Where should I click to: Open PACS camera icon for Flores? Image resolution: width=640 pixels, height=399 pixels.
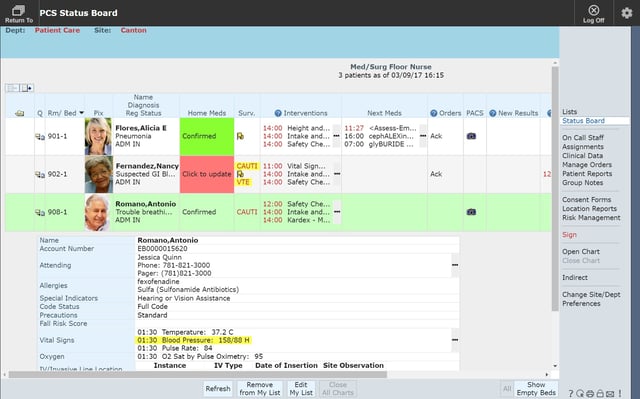(x=471, y=136)
